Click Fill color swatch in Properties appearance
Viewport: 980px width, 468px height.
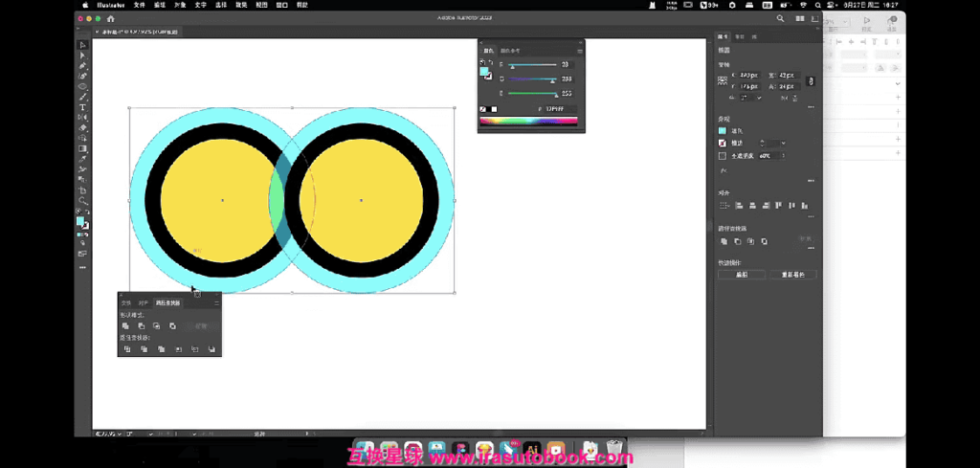723,130
